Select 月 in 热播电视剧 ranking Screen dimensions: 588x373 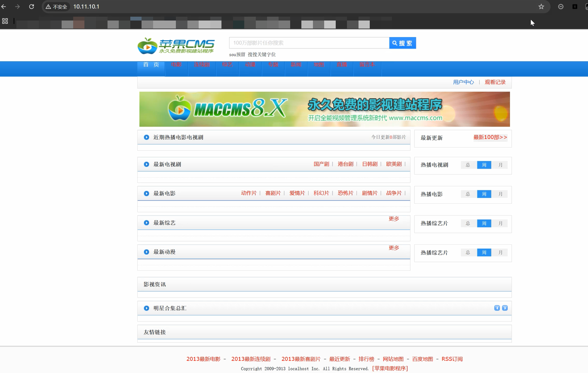click(x=500, y=165)
